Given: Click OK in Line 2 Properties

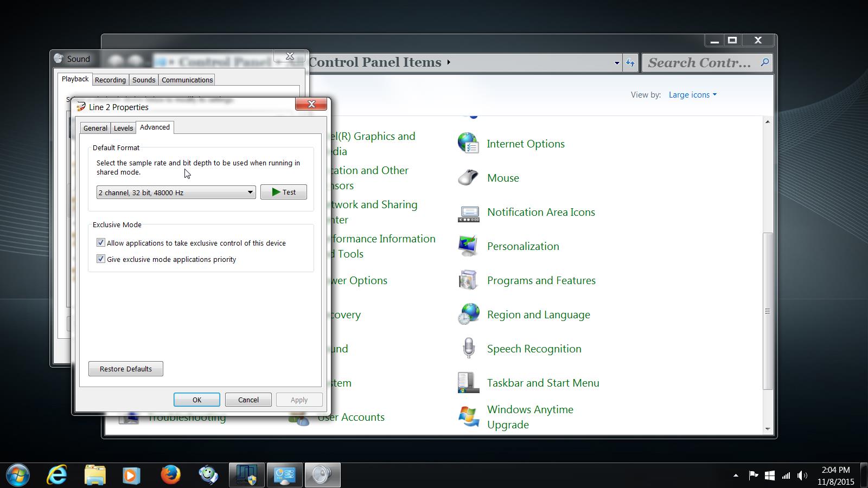Looking at the screenshot, I should (197, 400).
